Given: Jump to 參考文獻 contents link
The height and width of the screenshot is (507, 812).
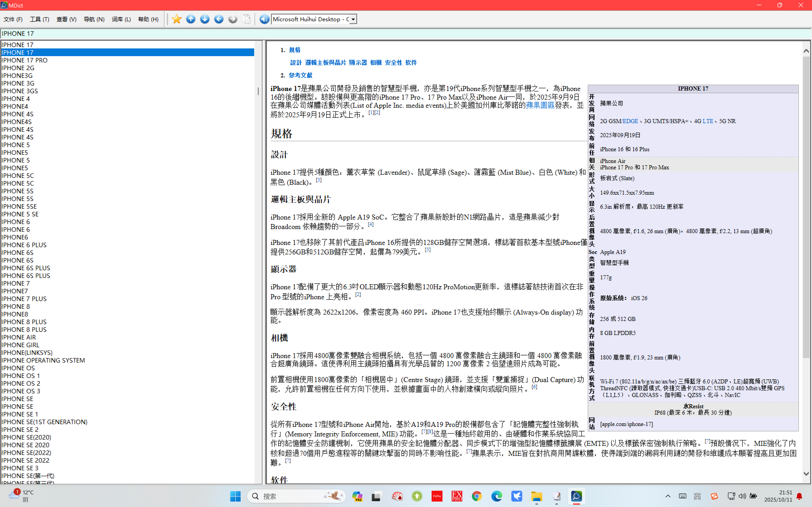Looking at the screenshot, I should point(300,75).
